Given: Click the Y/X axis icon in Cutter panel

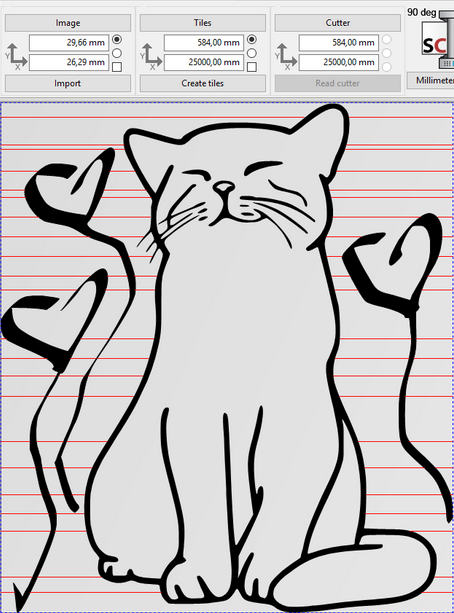Looking at the screenshot, I should click(x=286, y=57).
